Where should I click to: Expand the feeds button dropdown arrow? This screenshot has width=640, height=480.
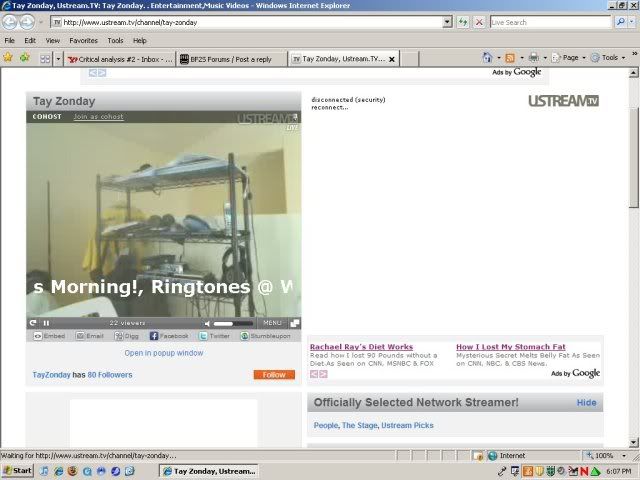522,58
